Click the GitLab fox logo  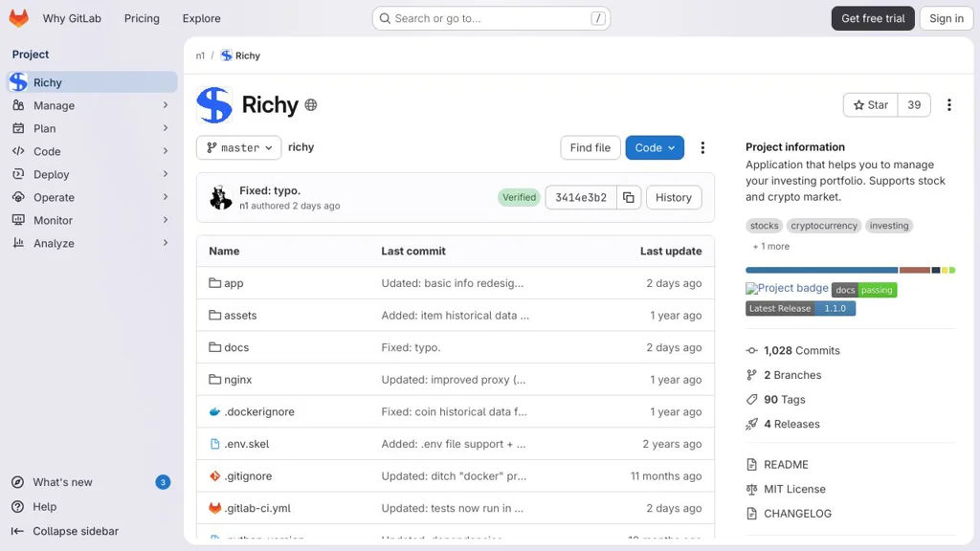19,18
